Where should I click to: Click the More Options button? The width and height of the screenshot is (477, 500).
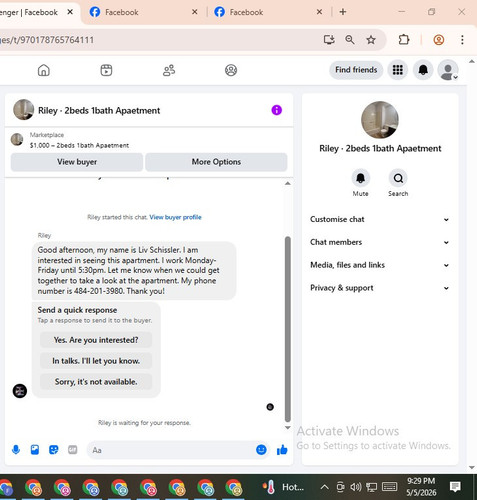(216, 162)
